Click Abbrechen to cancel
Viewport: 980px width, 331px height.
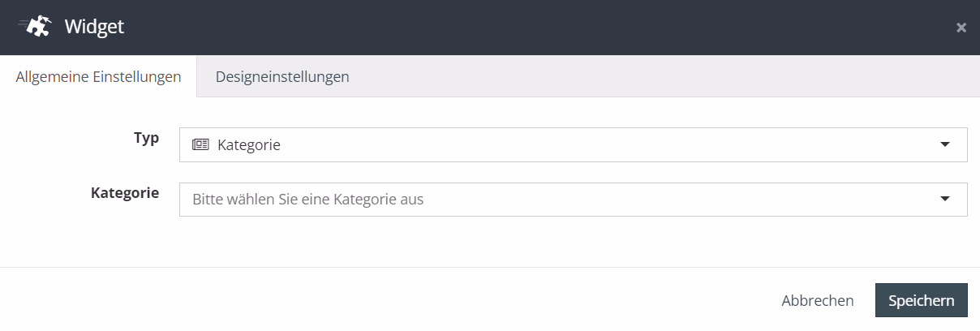coord(818,300)
